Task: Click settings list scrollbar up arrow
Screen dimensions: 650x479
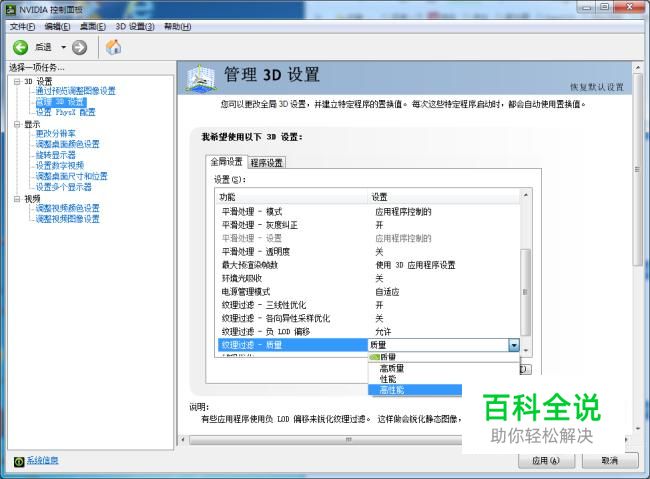Action: click(x=526, y=195)
